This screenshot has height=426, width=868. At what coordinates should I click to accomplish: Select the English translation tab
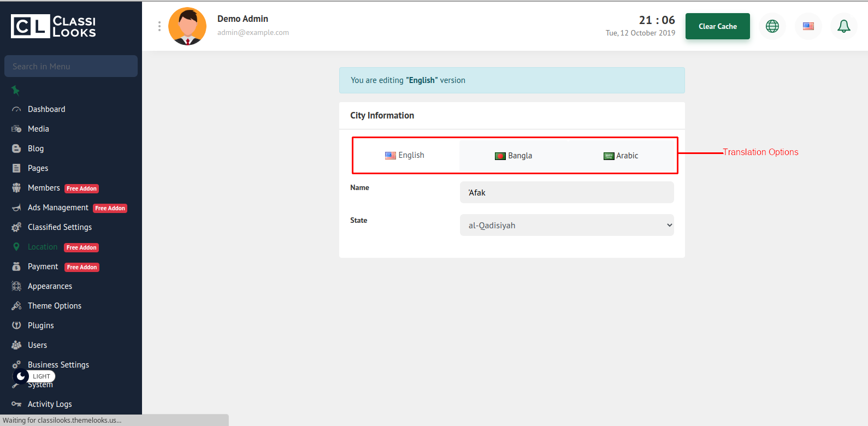coord(405,155)
